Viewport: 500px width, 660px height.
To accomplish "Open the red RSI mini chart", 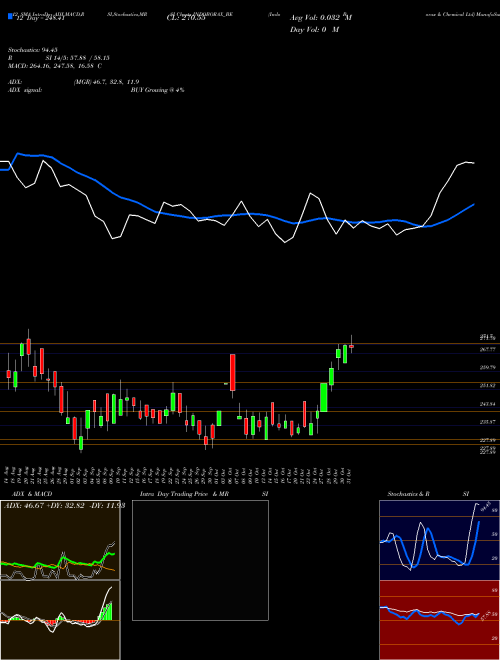I will pyautogui.click(x=439, y=620).
